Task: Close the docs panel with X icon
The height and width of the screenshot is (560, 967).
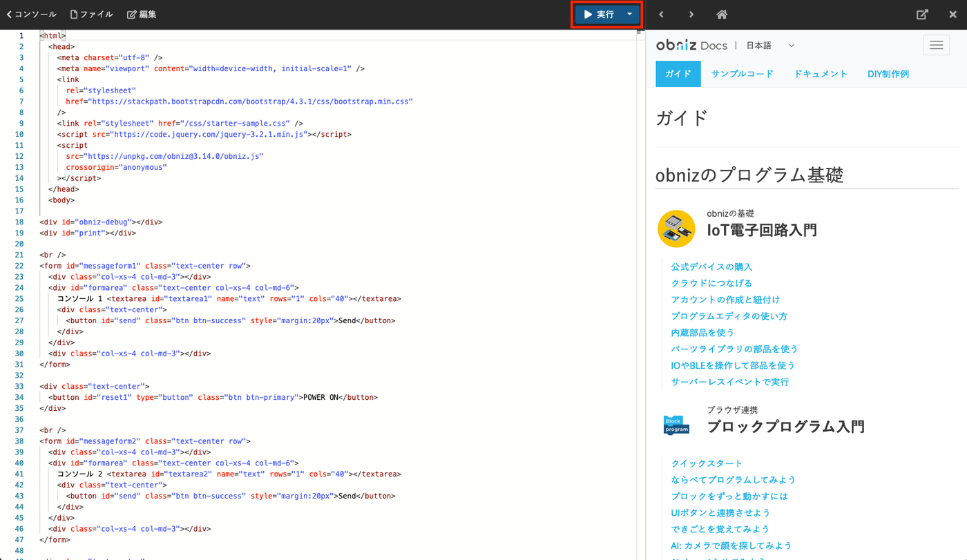Action: click(952, 15)
